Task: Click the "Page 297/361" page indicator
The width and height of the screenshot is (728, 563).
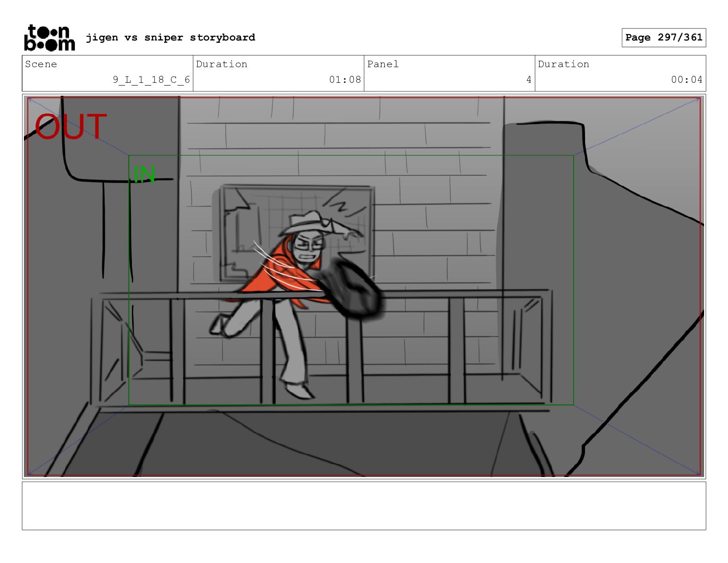Action: [664, 38]
